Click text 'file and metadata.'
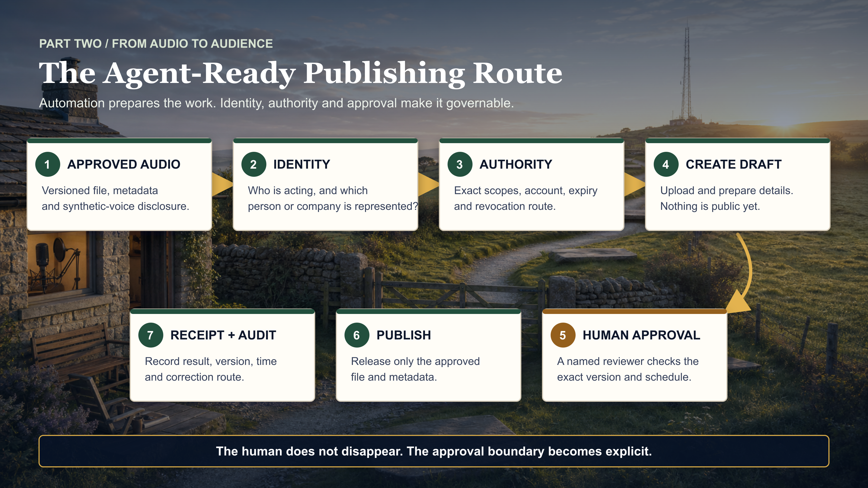The height and width of the screenshot is (488, 868). click(x=394, y=377)
